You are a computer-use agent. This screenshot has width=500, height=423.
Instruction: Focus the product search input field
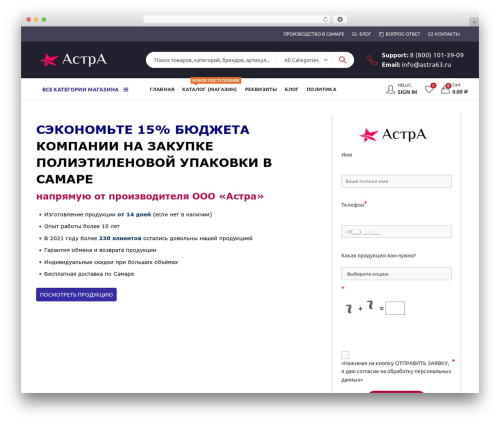[x=212, y=60]
